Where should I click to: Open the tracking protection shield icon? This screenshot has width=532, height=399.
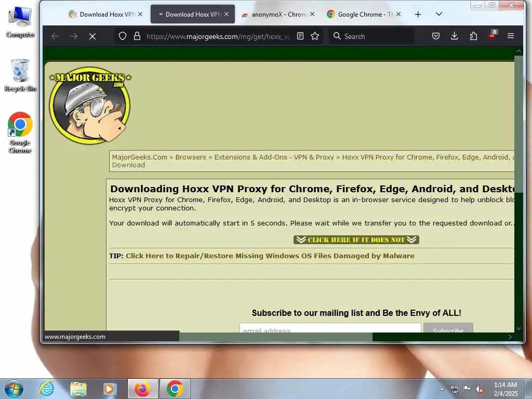coord(123,36)
